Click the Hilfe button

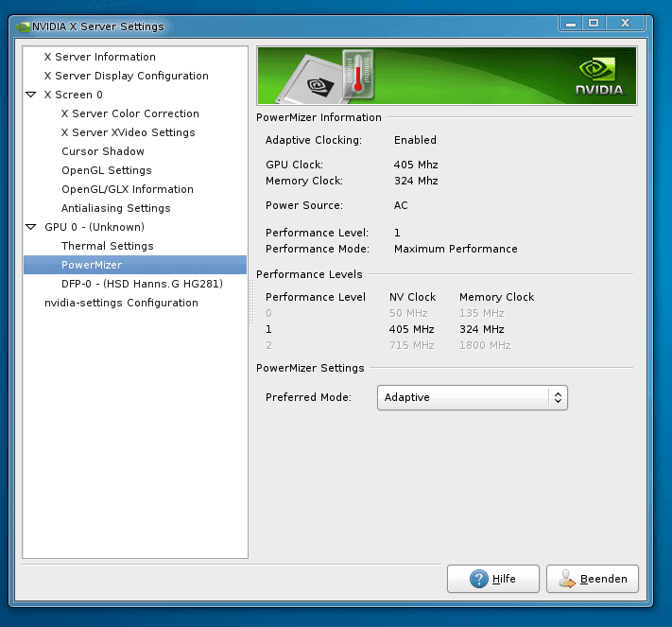tap(492, 579)
